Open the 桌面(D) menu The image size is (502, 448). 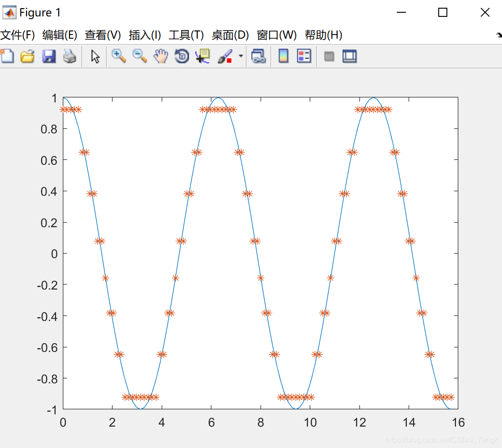[230, 35]
